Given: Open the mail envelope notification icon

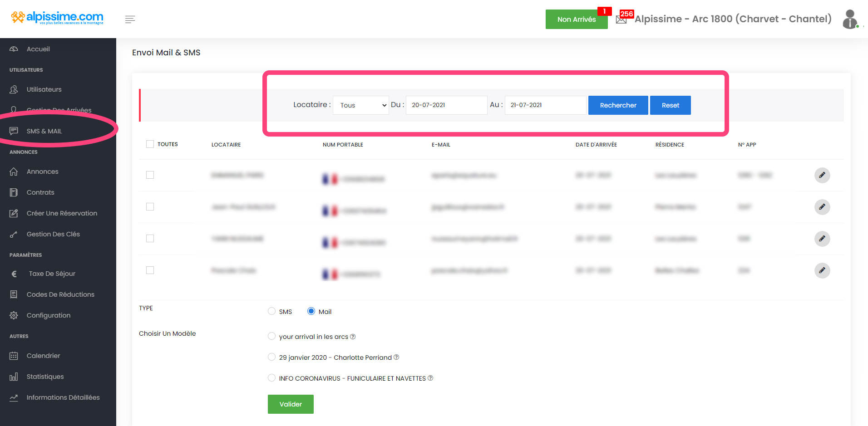Looking at the screenshot, I should [621, 20].
